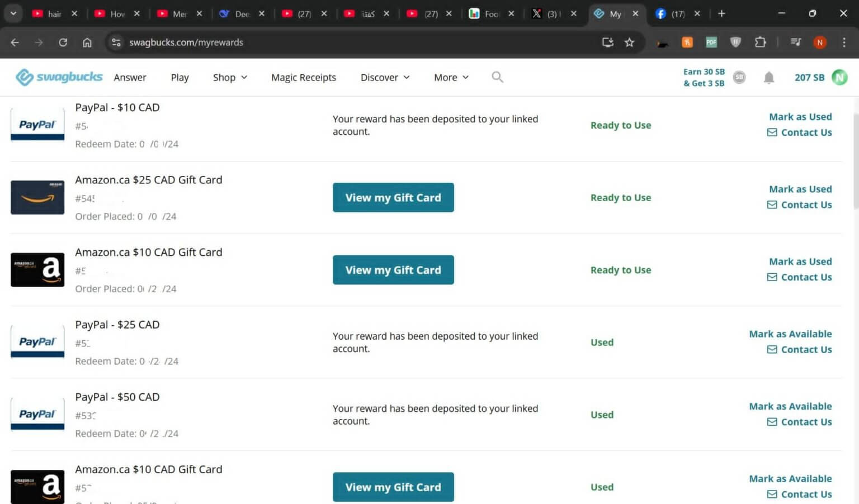This screenshot has height=504, width=859.
Task: Mark PayPal $10 CAD as Used
Action: pos(800,117)
